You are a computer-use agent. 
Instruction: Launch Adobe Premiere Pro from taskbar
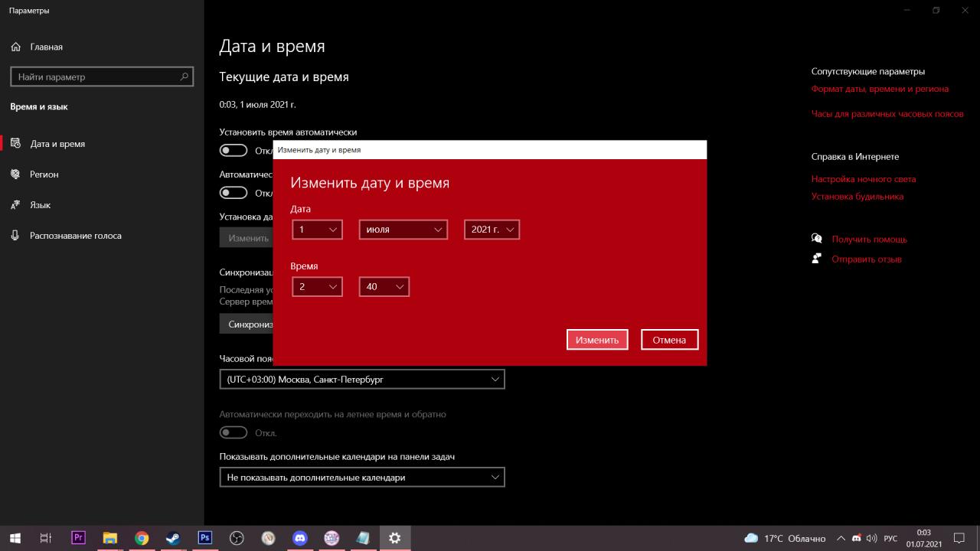[x=78, y=538]
